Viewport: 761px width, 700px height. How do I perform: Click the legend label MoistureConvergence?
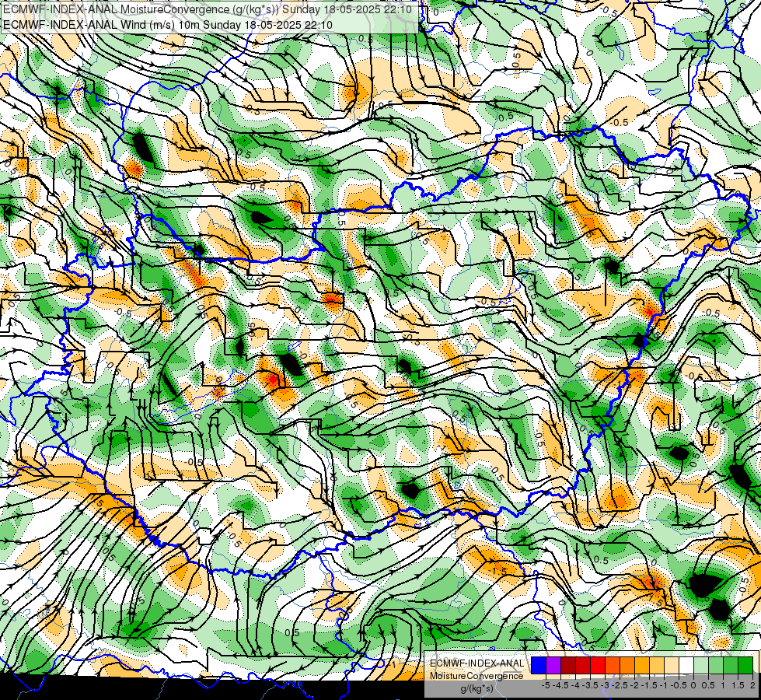tap(476, 676)
